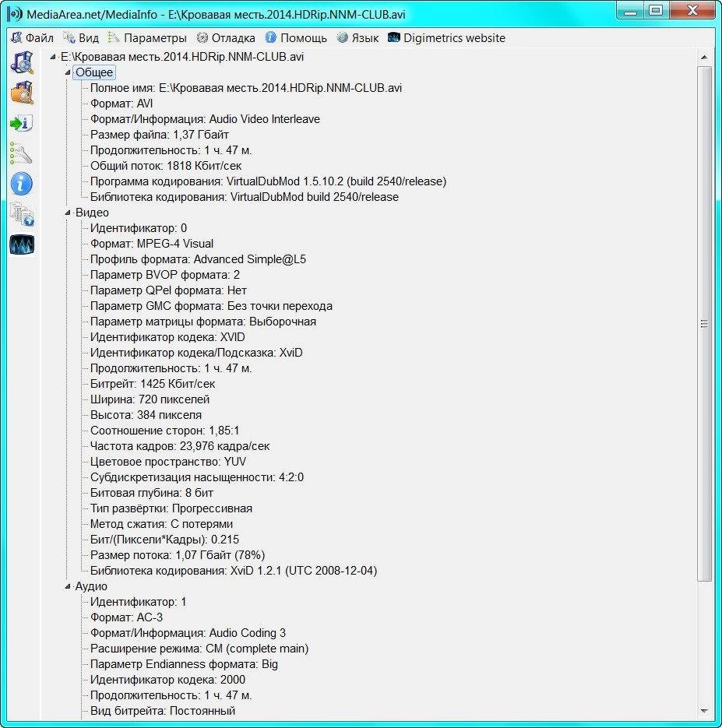Select 'Битрейт: 1425 Кбит/сек' row

pos(153,384)
